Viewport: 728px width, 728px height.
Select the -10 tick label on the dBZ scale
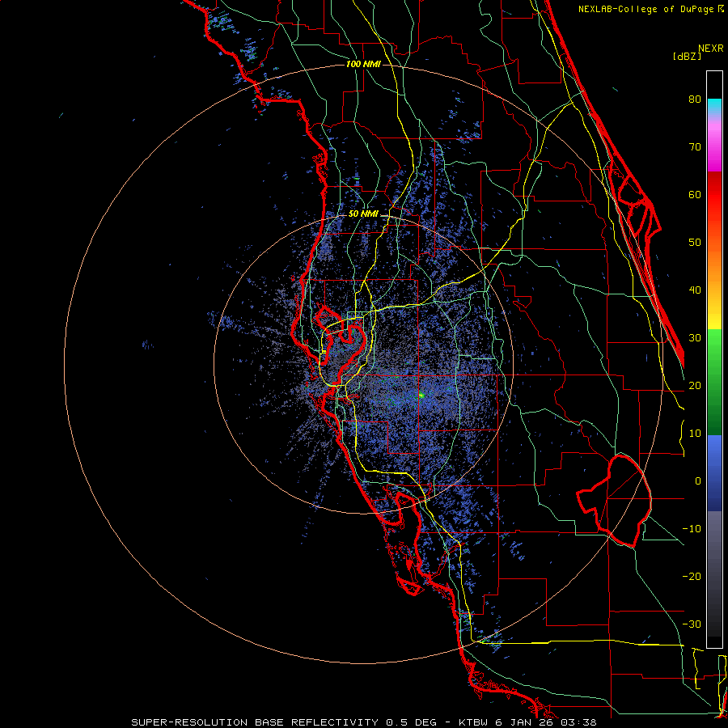tap(692, 529)
